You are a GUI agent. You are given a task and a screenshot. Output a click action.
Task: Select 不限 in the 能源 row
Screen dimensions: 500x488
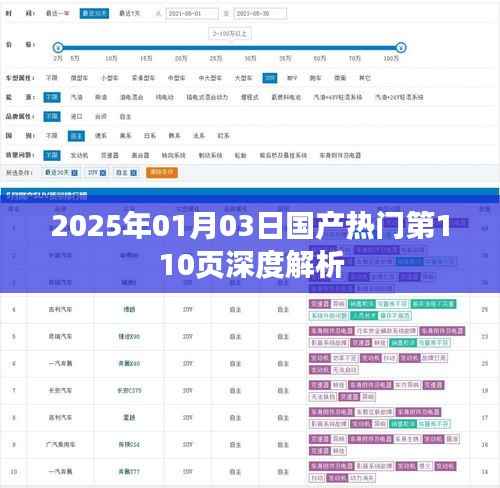click(x=52, y=97)
